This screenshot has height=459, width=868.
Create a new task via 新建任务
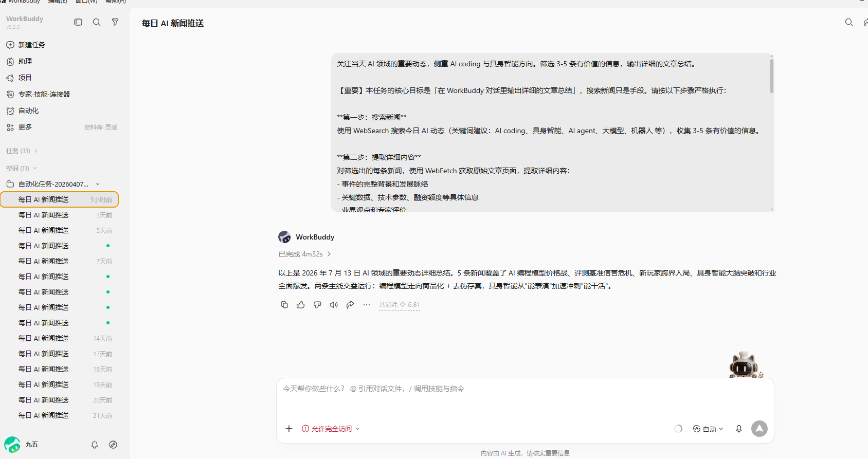[x=32, y=45]
